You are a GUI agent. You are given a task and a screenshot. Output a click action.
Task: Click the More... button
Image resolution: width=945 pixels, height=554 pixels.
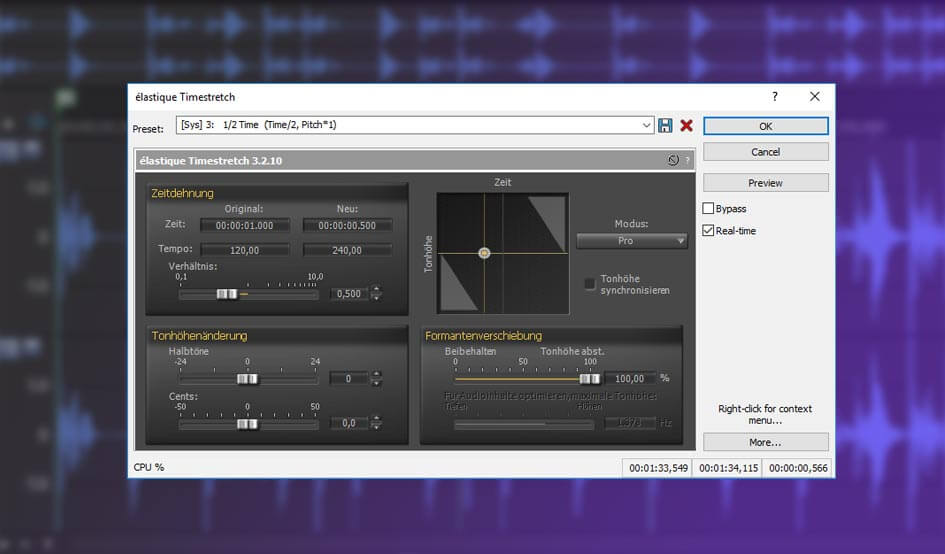[765, 442]
